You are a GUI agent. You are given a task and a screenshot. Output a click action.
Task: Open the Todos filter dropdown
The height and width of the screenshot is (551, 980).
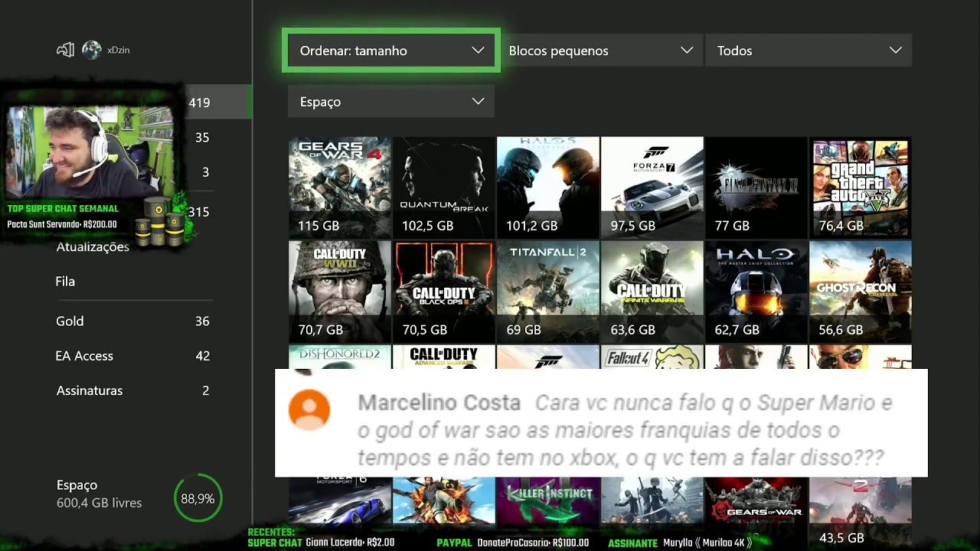click(x=808, y=51)
